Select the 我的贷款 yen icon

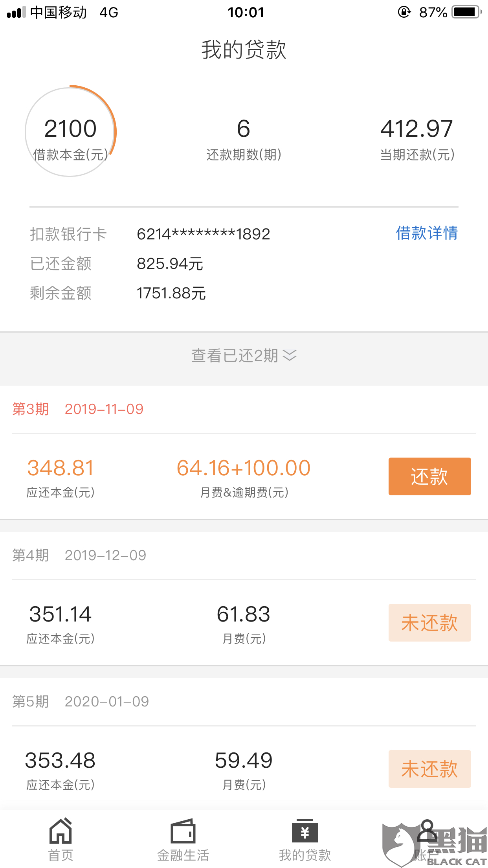[305, 831]
